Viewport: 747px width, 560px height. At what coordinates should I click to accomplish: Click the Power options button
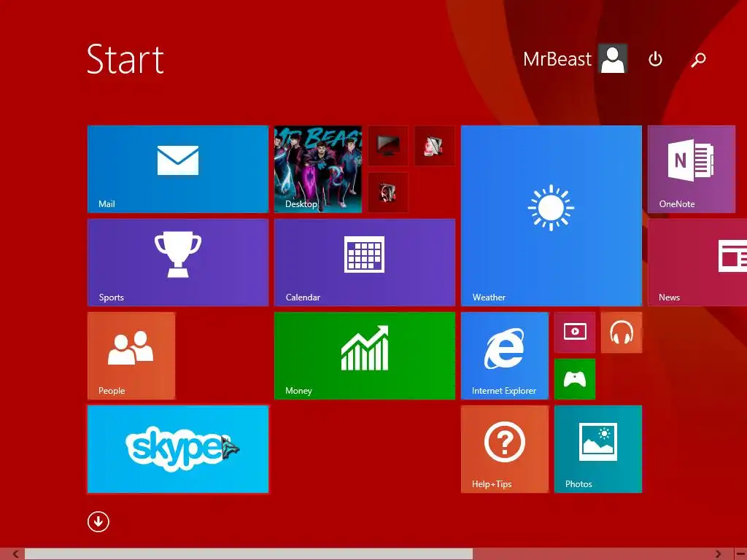pyautogui.click(x=656, y=59)
